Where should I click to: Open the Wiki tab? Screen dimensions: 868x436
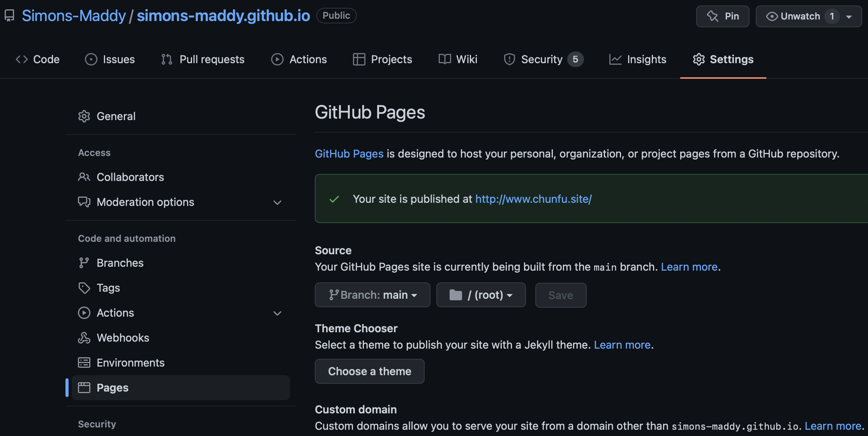tap(466, 58)
